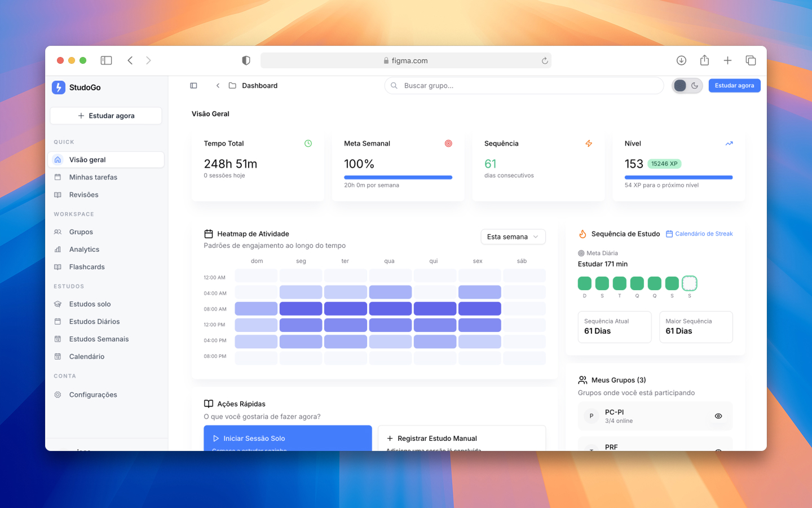Collapse the sidebar panel icon beside Dashboard

pos(193,86)
